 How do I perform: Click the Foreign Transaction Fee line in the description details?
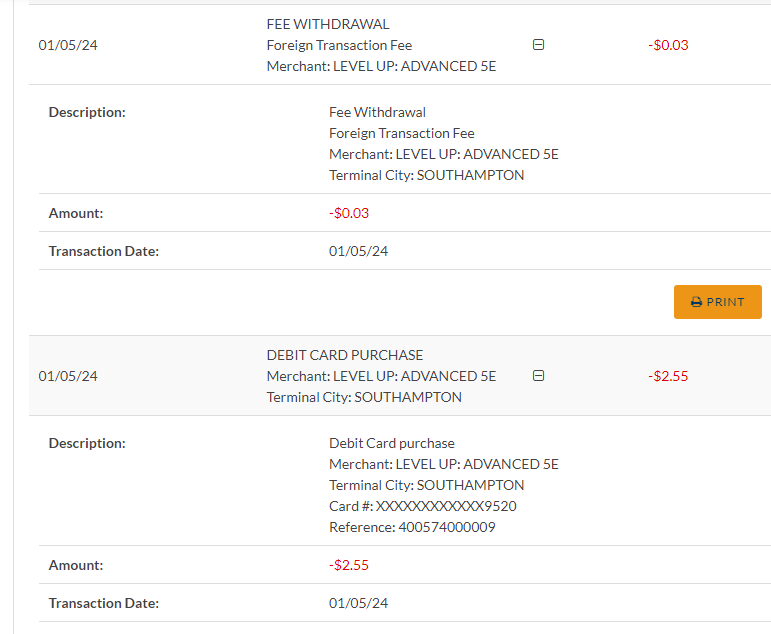[402, 133]
